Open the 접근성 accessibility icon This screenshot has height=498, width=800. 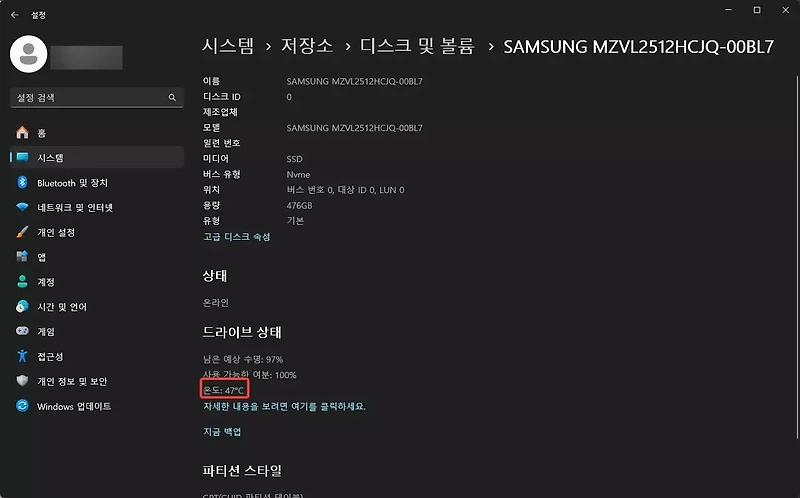click(x=22, y=356)
